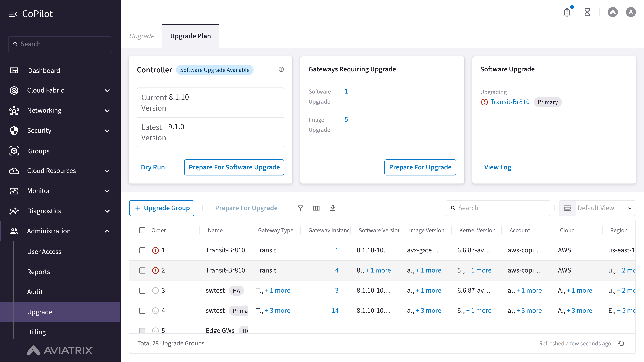
Task: Click the download export icon
Action: click(x=332, y=208)
